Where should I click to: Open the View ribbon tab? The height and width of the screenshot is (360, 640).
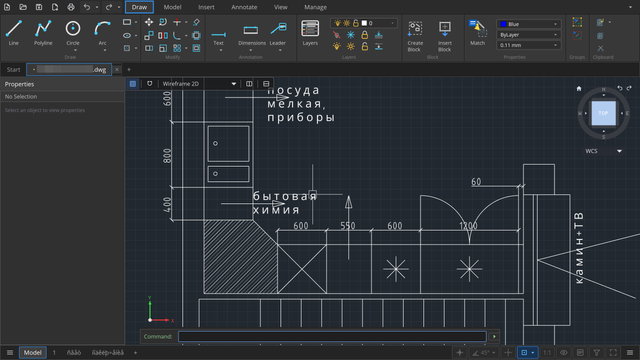(x=280, y=7)
